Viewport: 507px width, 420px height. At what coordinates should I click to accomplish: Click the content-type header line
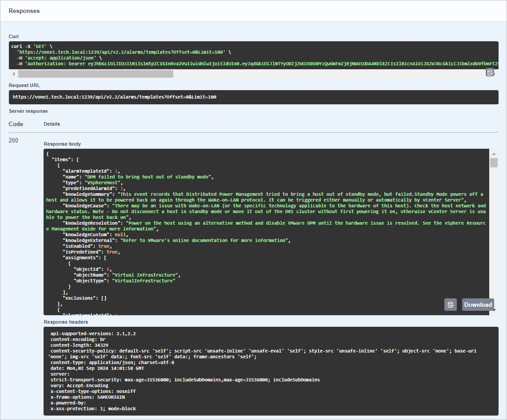[112, 363]
